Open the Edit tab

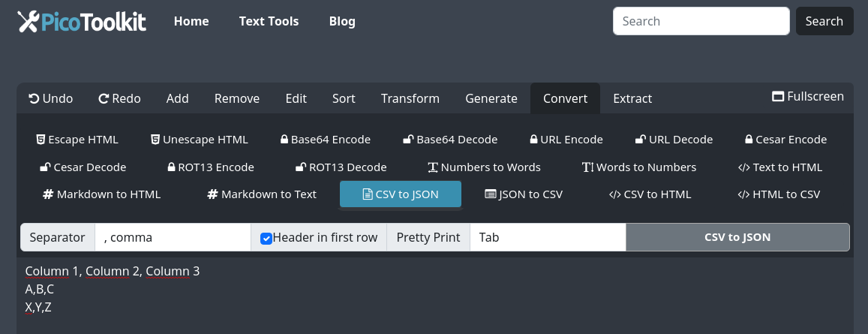point(296,98)
